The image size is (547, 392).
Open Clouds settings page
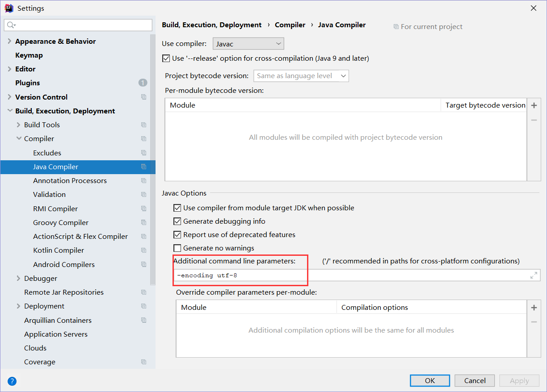(35, 348)
